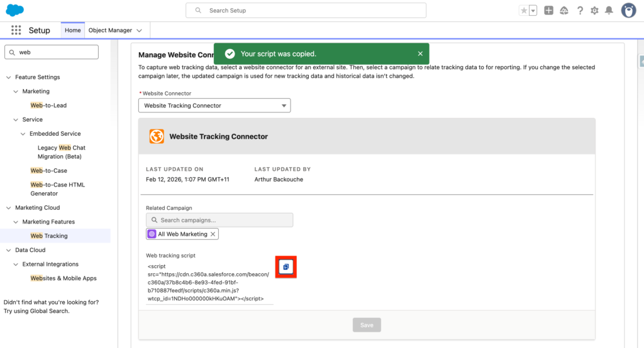Open Web-to-Lead in the sidebar
Screen dimensions: 644x348
click(x=48, y=106)
